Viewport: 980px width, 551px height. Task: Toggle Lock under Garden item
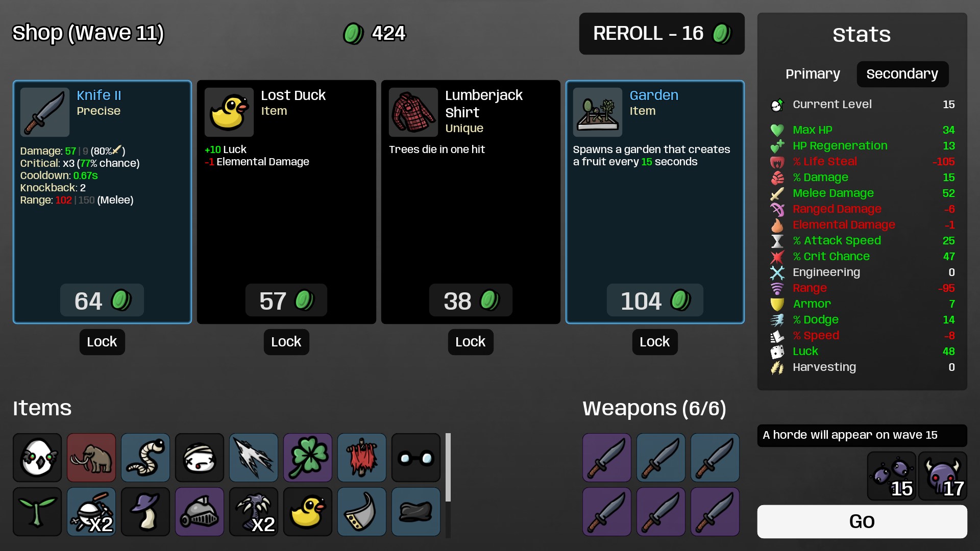pos(655,342)
